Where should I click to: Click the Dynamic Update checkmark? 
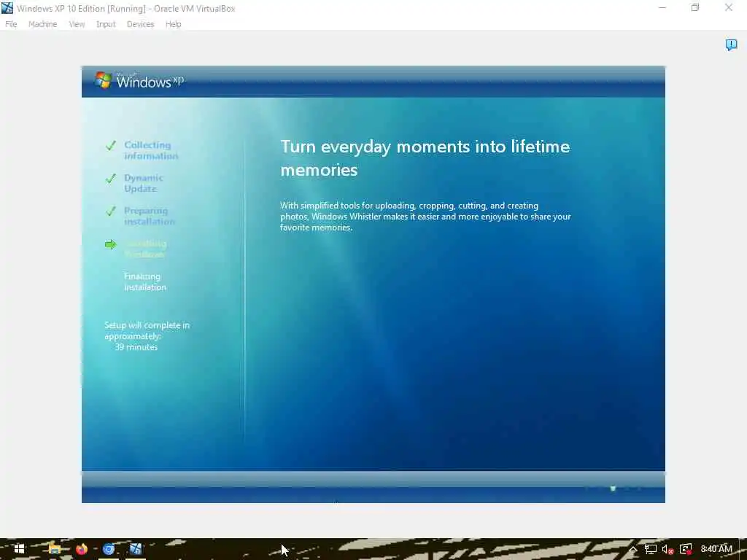[x=111, y=179]
